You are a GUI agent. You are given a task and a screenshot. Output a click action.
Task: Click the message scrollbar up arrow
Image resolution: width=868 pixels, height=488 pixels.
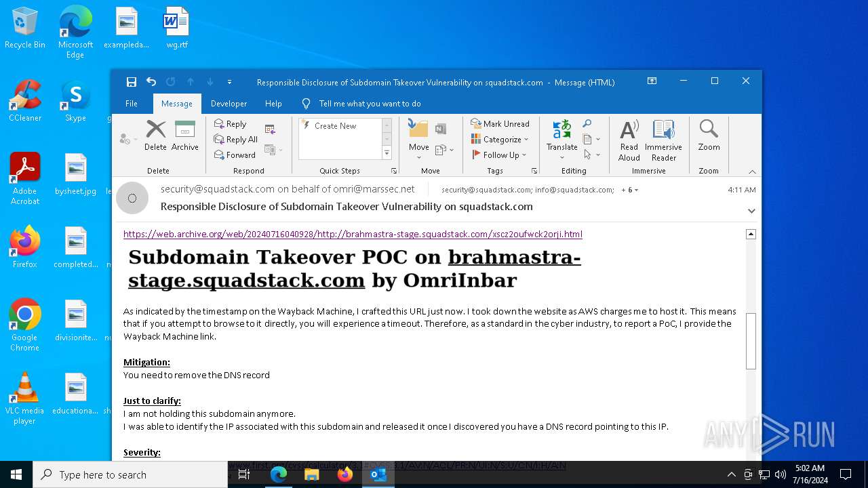(x=751, y=234)
